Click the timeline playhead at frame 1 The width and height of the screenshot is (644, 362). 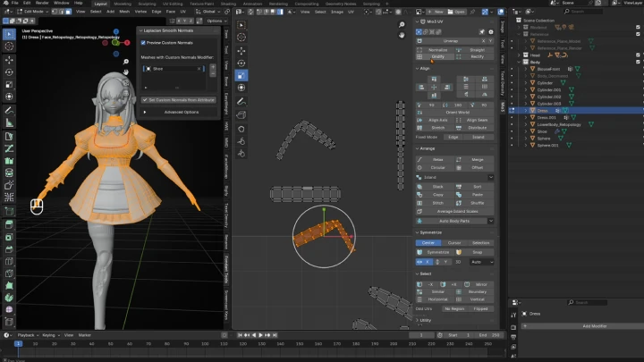point(18,343)
